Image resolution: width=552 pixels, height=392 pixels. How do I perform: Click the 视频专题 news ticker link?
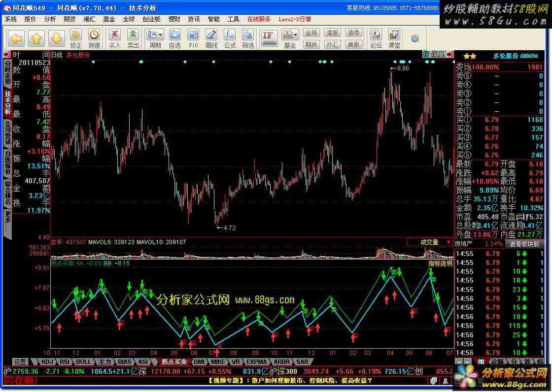pyautogui.click(x=290, y=381)
